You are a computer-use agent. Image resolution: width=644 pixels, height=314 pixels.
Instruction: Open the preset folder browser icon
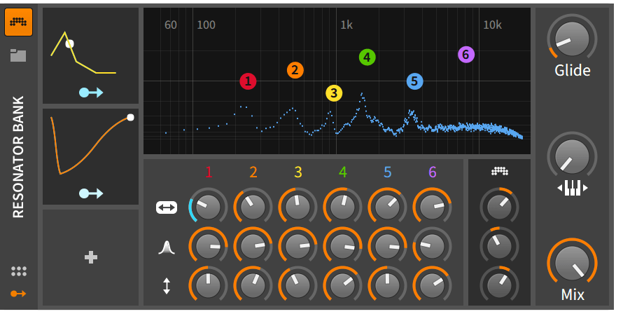(18, 55)
